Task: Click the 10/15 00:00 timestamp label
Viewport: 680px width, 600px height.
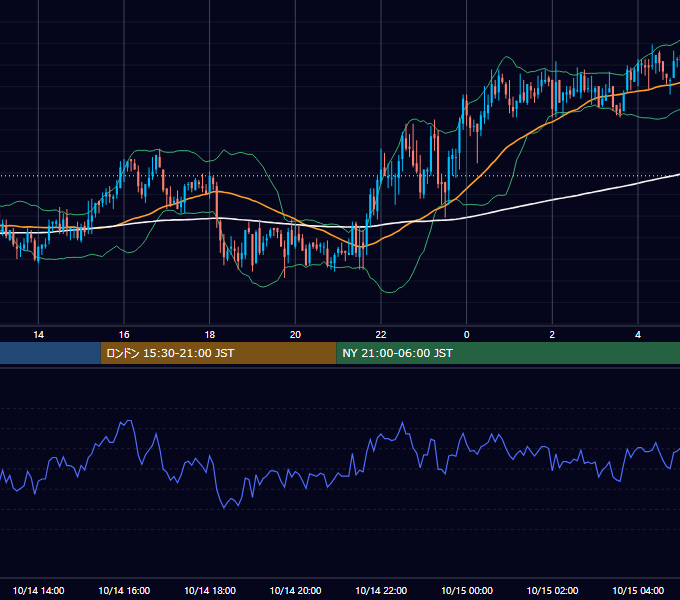Action: pos(467,590)
